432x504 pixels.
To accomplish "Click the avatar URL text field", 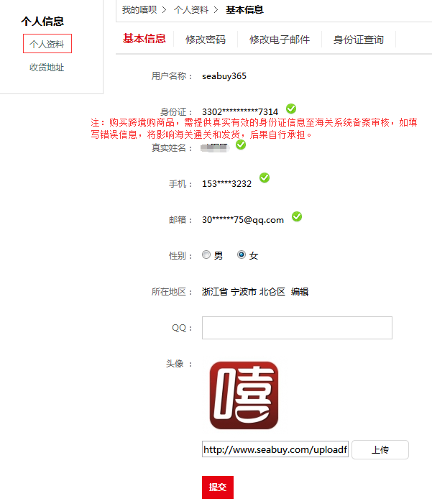I will 275,449.
